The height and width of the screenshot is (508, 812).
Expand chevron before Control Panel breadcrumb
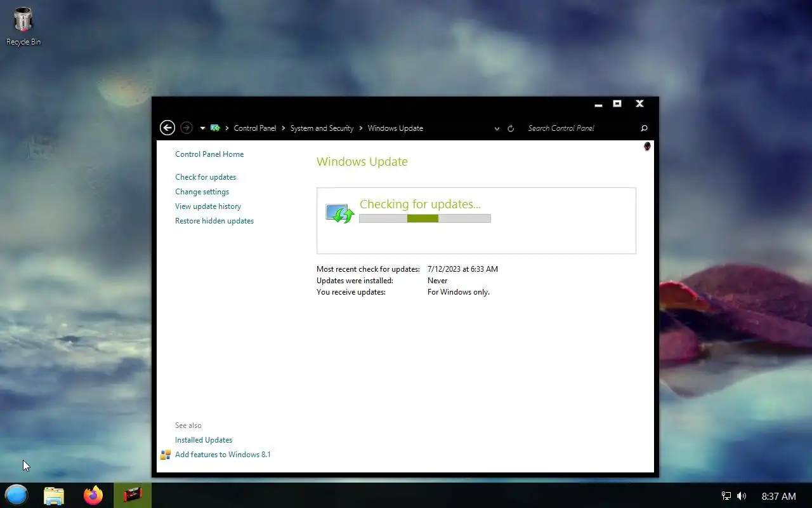point(227,128)
